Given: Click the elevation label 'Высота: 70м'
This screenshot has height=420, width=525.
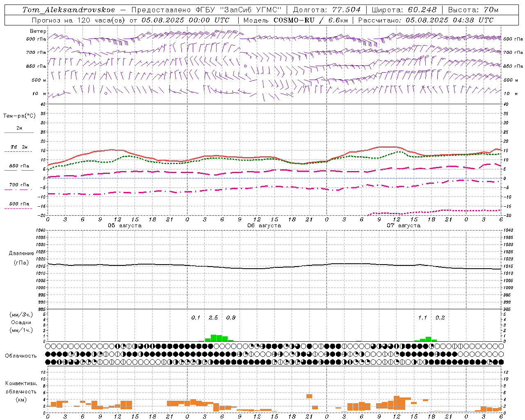Looking at the screenshot, I should 473,10.
